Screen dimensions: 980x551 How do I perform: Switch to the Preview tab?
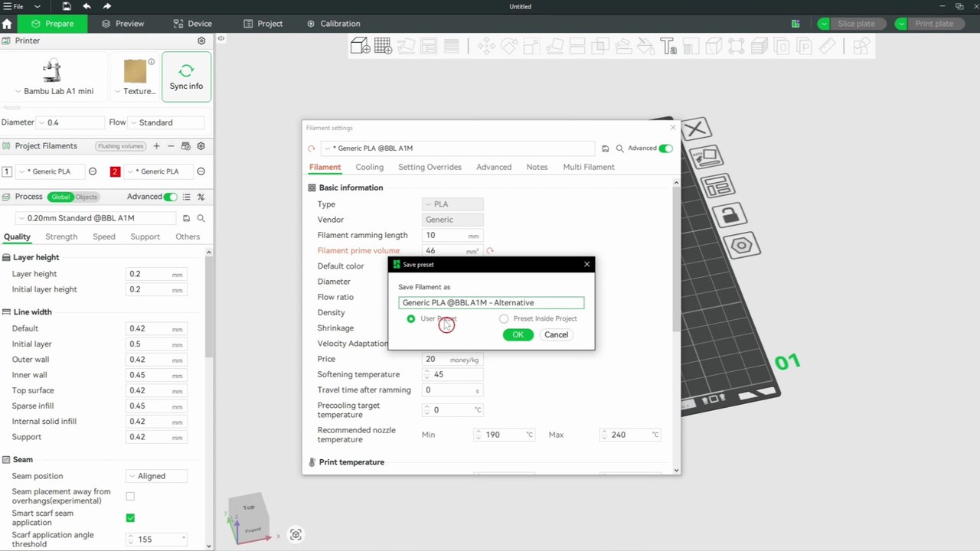click(122, 24)
